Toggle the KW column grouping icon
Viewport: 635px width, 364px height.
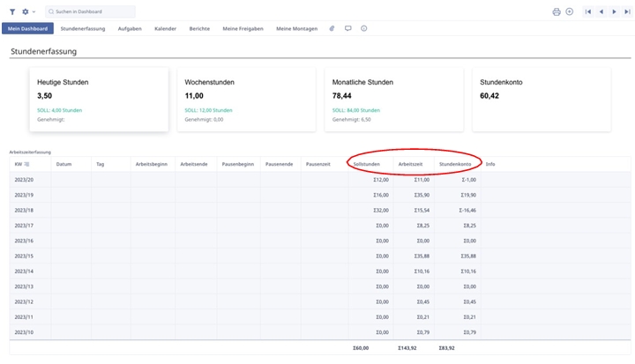click(x=27, y=164)
